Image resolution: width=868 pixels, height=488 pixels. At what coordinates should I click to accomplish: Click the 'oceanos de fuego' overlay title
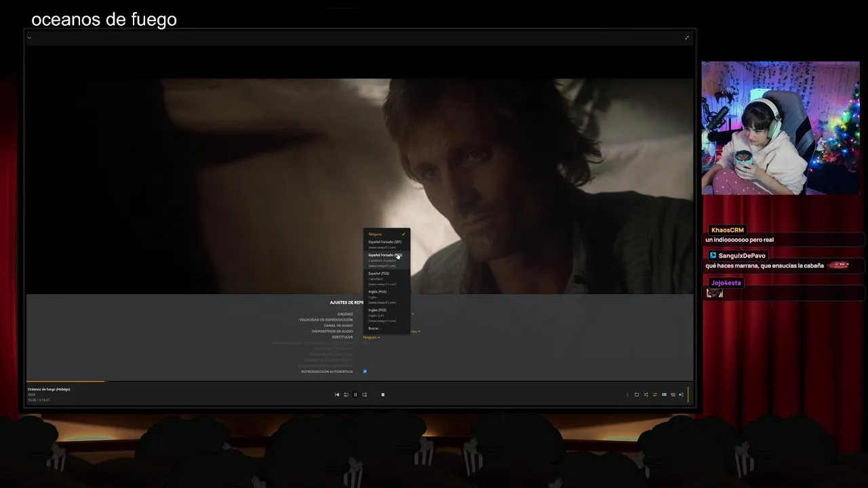(x=104, y=20)
